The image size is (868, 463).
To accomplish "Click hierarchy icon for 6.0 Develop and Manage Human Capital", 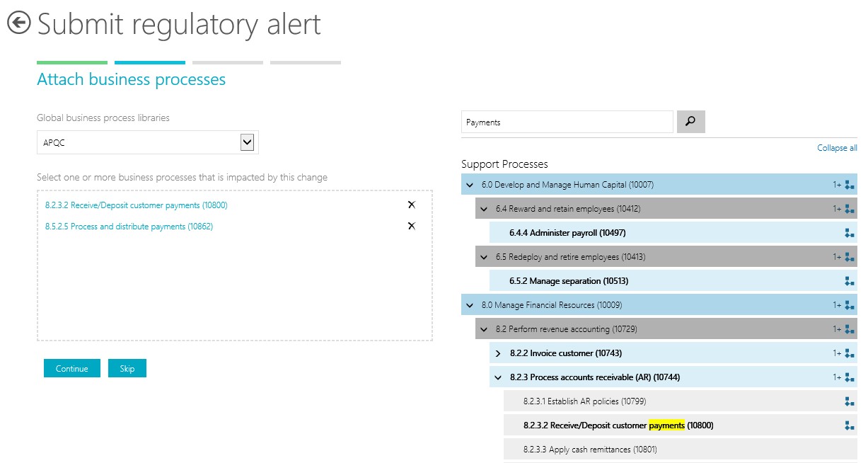I will click(850, 185).
